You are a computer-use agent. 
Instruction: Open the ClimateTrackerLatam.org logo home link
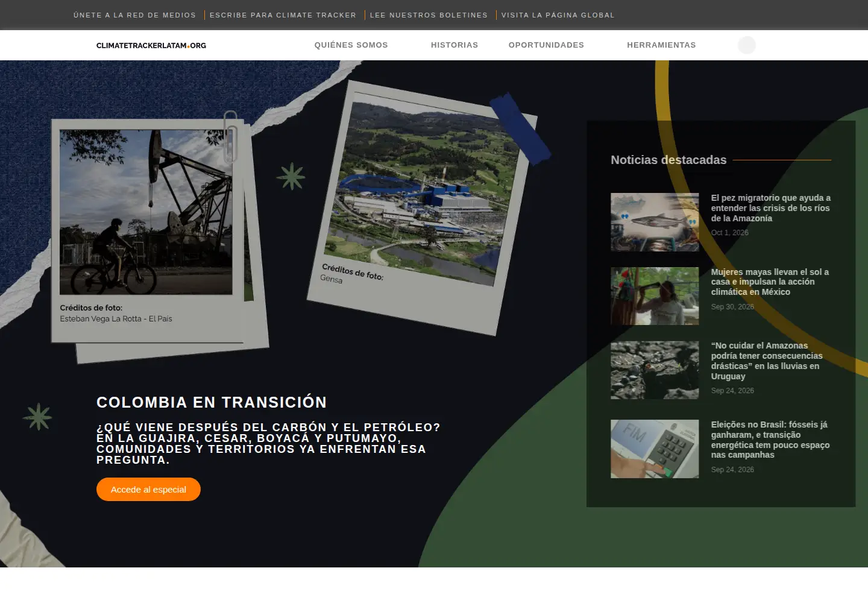point(151,45)
